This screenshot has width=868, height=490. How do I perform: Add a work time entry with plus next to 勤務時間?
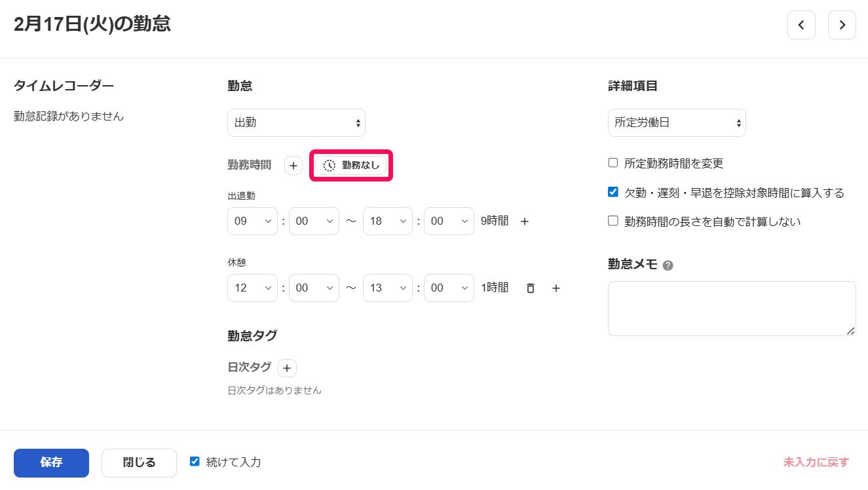tap(293, 165)
